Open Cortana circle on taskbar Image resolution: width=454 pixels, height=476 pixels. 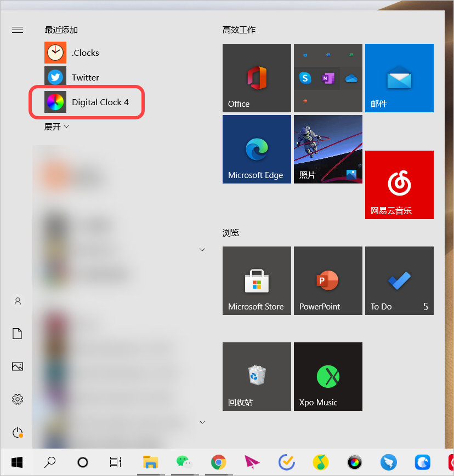coord(83,462)
